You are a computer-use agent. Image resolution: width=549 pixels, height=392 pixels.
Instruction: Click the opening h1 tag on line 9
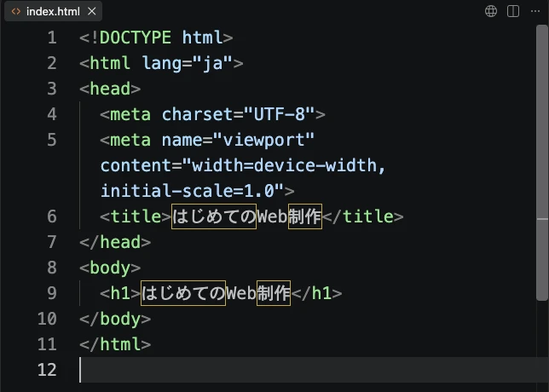point(120,293)
